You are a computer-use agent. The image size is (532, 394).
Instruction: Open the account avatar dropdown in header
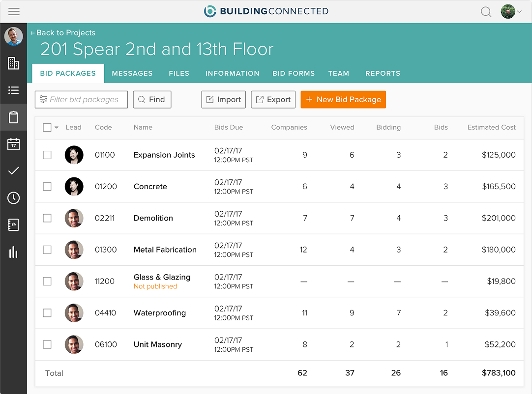point(511,12)
